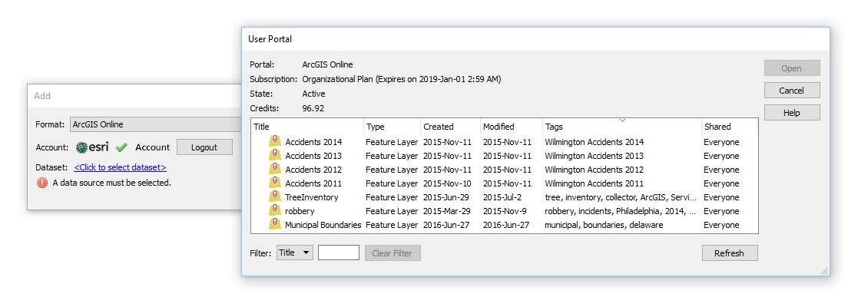Sort the list by the Shared column header
868x307 pixels.
730,127
